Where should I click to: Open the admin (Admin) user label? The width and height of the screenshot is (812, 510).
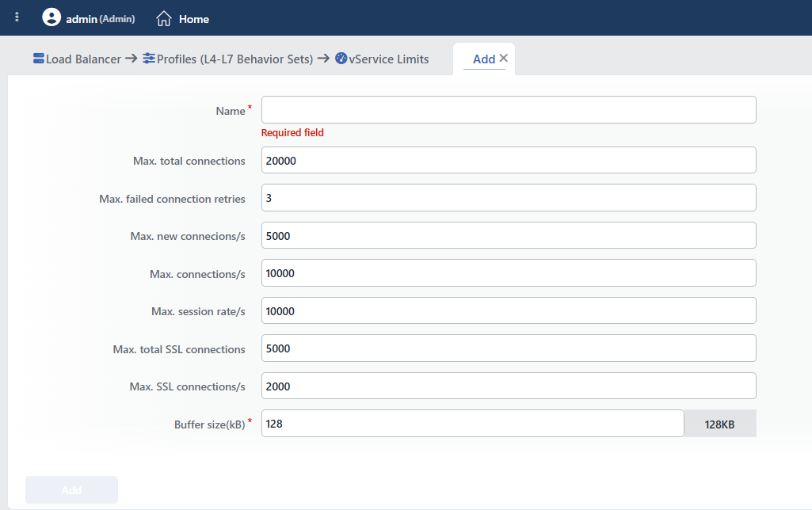pyautogui.click(x=100, y=19)
